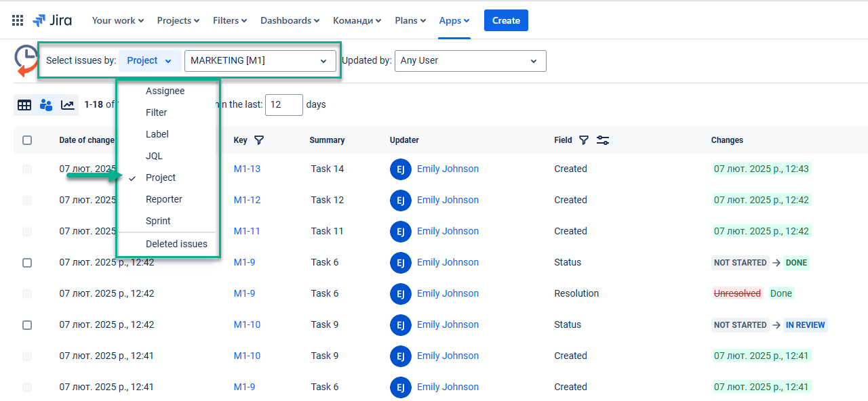Click filter icon next to Field column
Screen dimensions: 868x401
coord(584,140)
